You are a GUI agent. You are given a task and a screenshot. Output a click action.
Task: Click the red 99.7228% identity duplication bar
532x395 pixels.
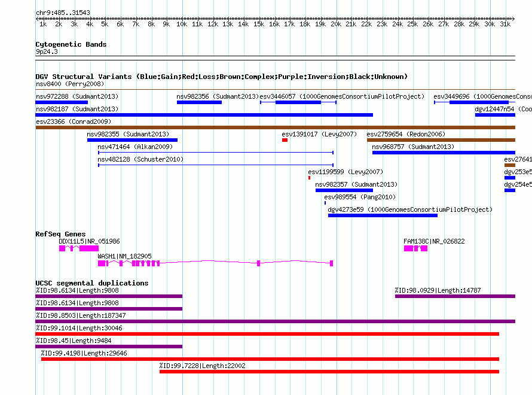tap(329, 372)
